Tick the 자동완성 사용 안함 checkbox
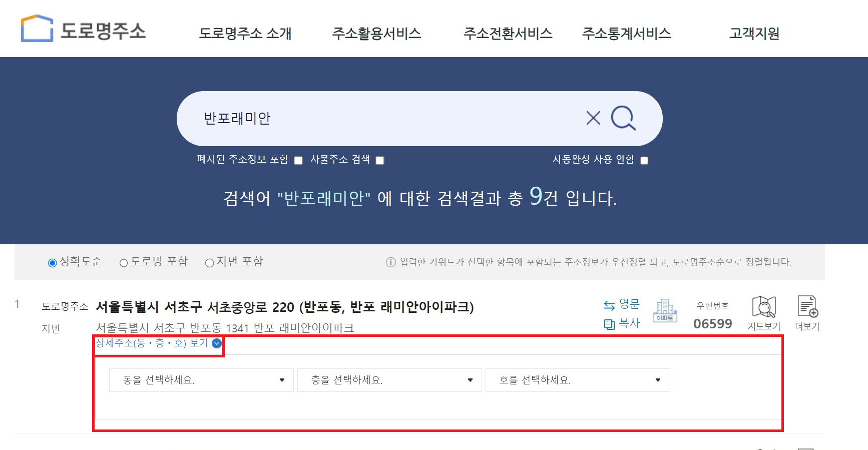The width and height of the screenshot is (868, 450). (644, 161)
